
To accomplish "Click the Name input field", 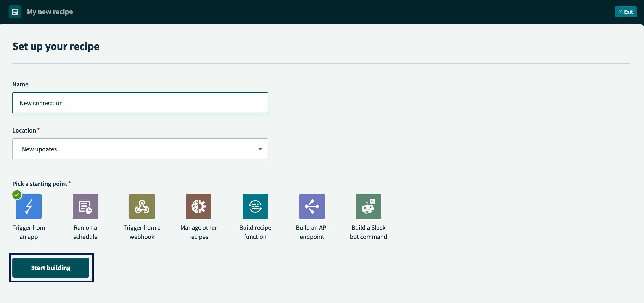I will pos(140,103).
